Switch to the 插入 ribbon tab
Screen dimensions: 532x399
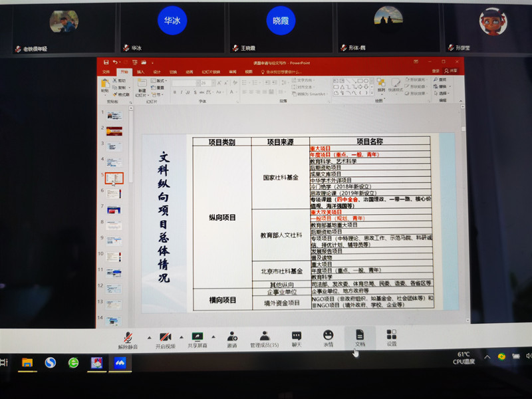click(x=140, y=71)
